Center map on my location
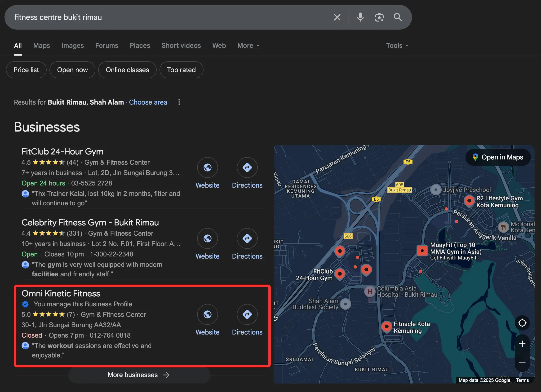This screenshot has height=392, width=541. [522, 323]
